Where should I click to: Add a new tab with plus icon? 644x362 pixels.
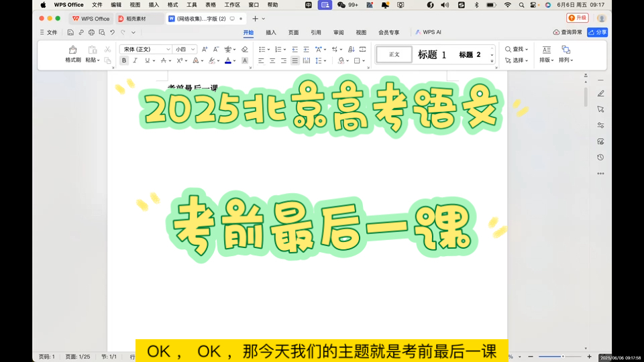click(255, 19)
